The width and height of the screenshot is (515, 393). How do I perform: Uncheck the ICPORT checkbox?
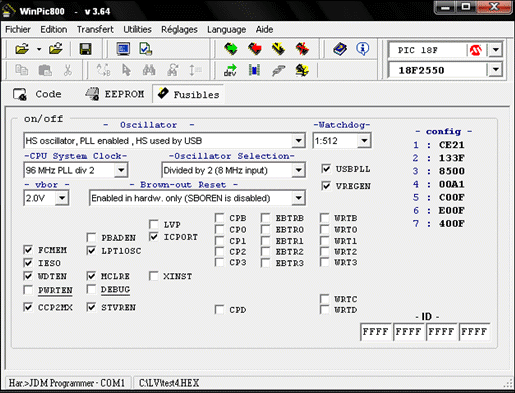point(154,237)
